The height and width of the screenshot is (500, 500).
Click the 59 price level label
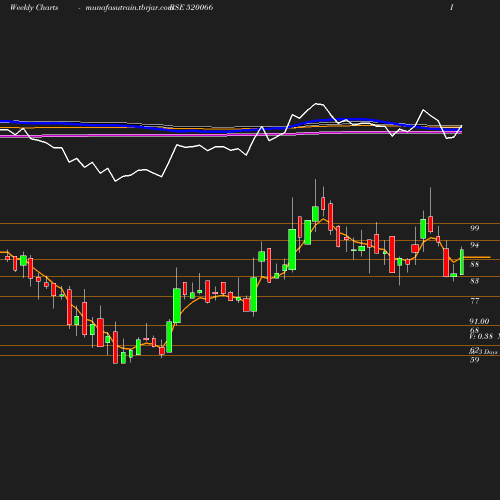pyautogui.click(x=474, y=360)
